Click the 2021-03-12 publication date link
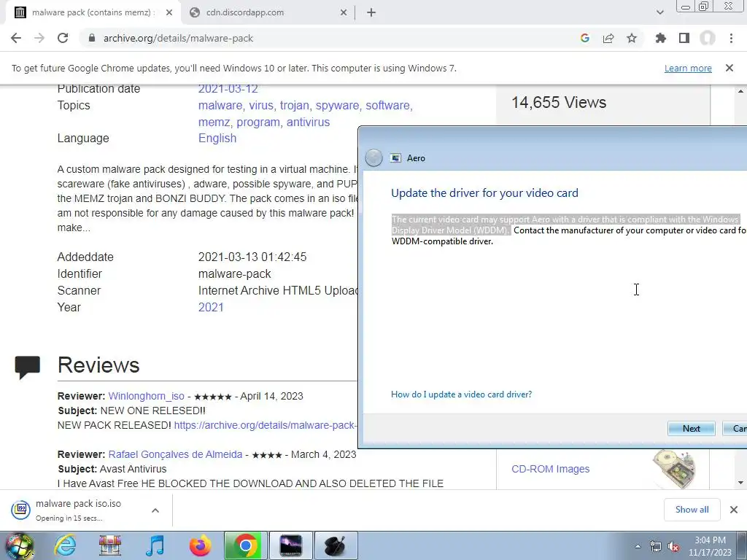 (x=228, y=89)
